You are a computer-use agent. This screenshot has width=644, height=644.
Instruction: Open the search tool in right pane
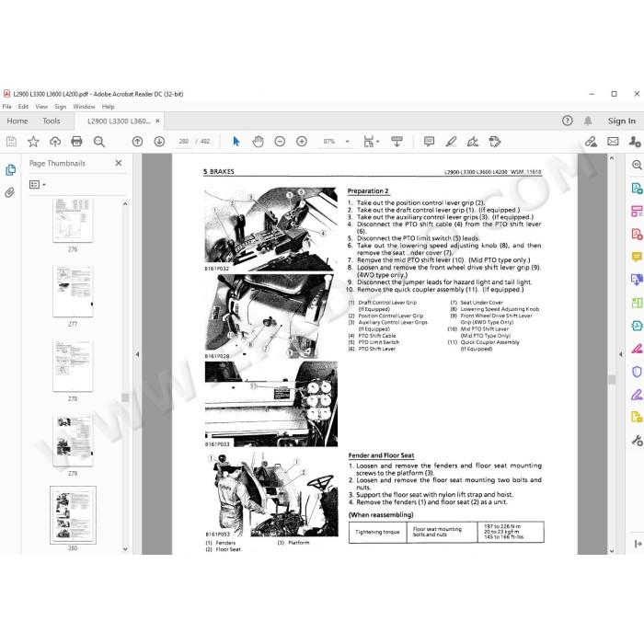(637, 165)
